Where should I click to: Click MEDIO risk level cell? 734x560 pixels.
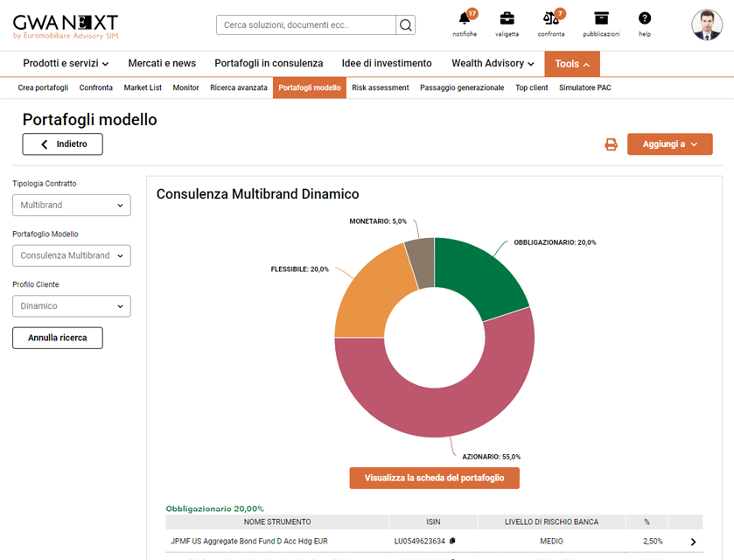tap(551, 542)
